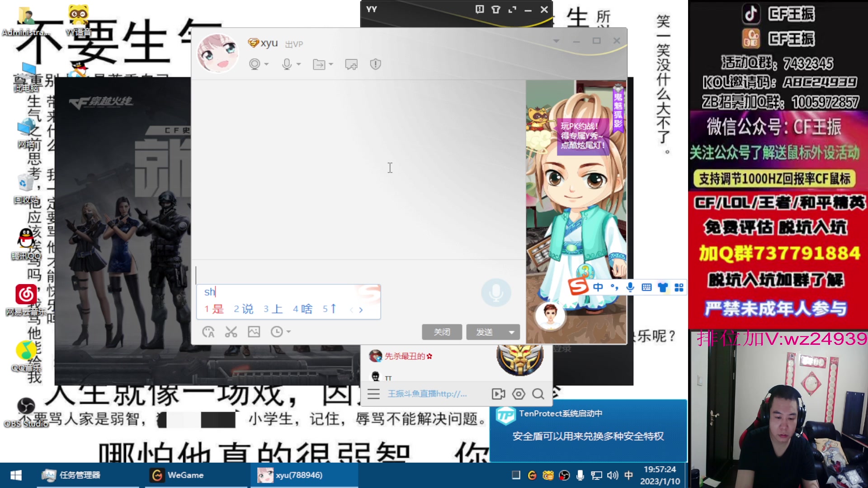The height and width of the screenshot is (488, 868).
Task: Click the report shield icon
Action: (375, 64)
